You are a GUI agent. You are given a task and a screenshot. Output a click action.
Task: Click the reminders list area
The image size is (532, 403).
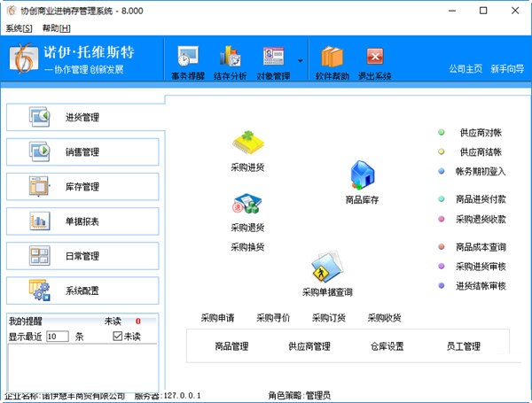click(x=82, y=368)
